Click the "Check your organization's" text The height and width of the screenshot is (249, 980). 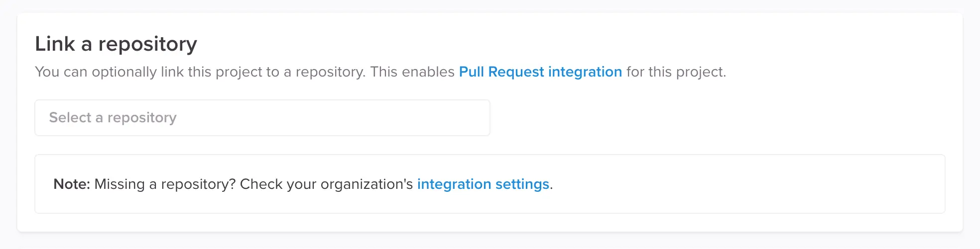[x=326, y=184]
